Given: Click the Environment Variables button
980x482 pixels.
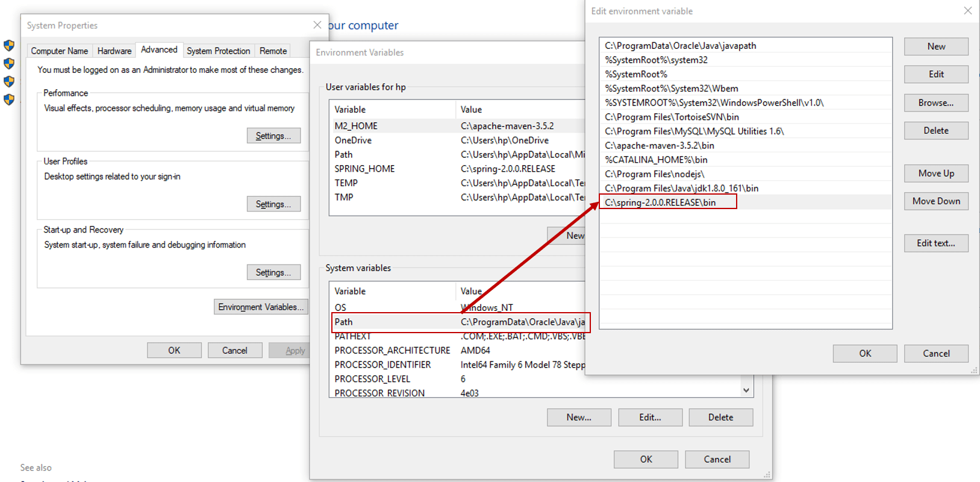Looking at the screenshot, I should [x=260, y=307].
